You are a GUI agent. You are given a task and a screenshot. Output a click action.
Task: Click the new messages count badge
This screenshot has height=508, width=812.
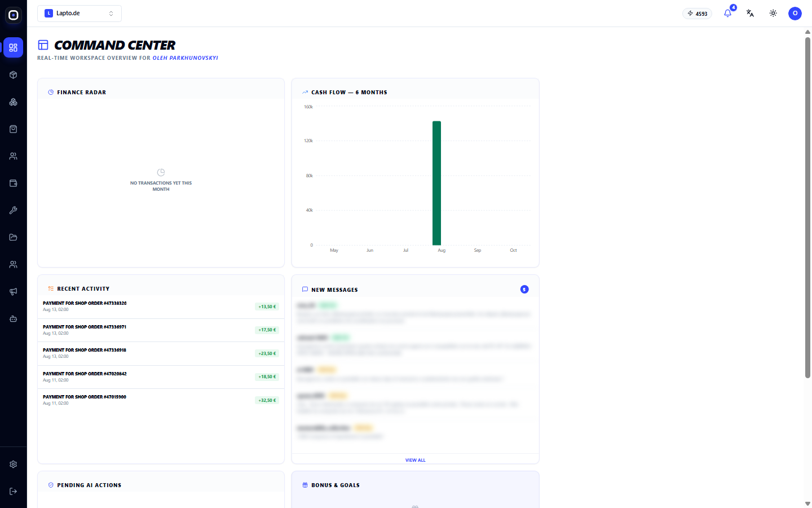(x=524, y=289)
